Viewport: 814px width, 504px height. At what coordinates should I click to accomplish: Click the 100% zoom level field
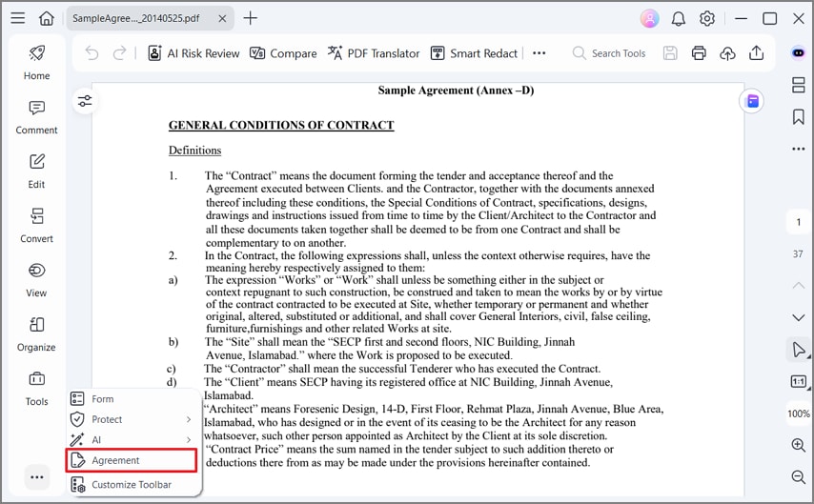point(799,413)
